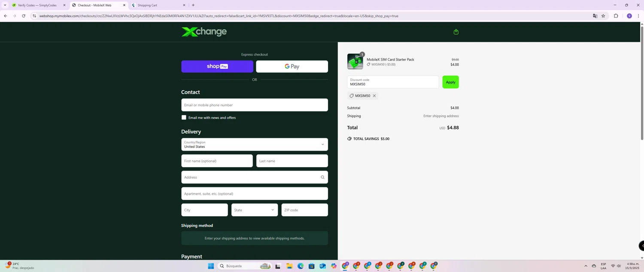Click the TOTAL SAVINGS $5.00 text

tap(371, 139)
